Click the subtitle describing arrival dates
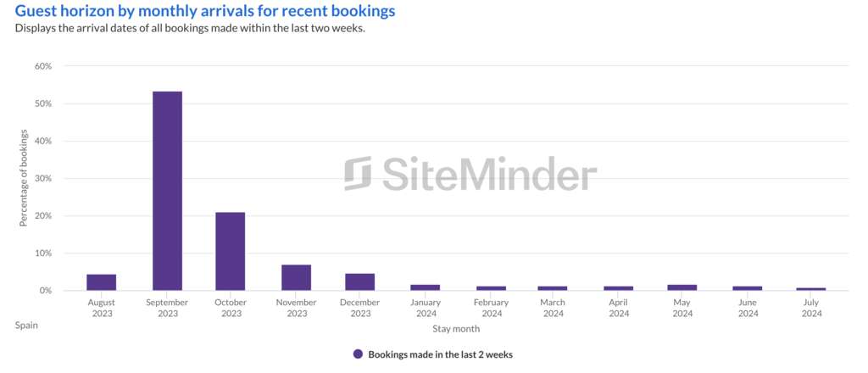Screen dimensions: 868x373 (190, 28)
